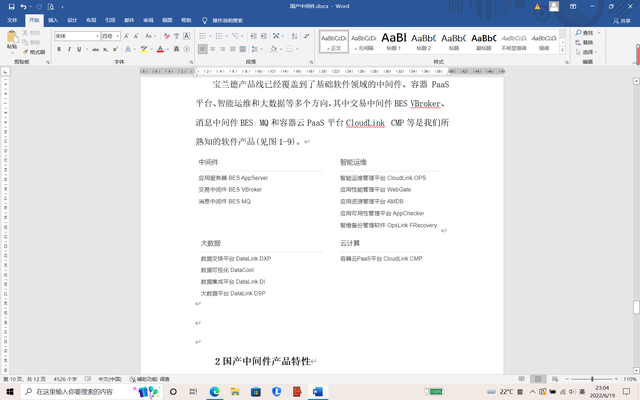This screenshot has width=640, height=400.
Task: Apply distributed alignment
Action: [242, 49]
